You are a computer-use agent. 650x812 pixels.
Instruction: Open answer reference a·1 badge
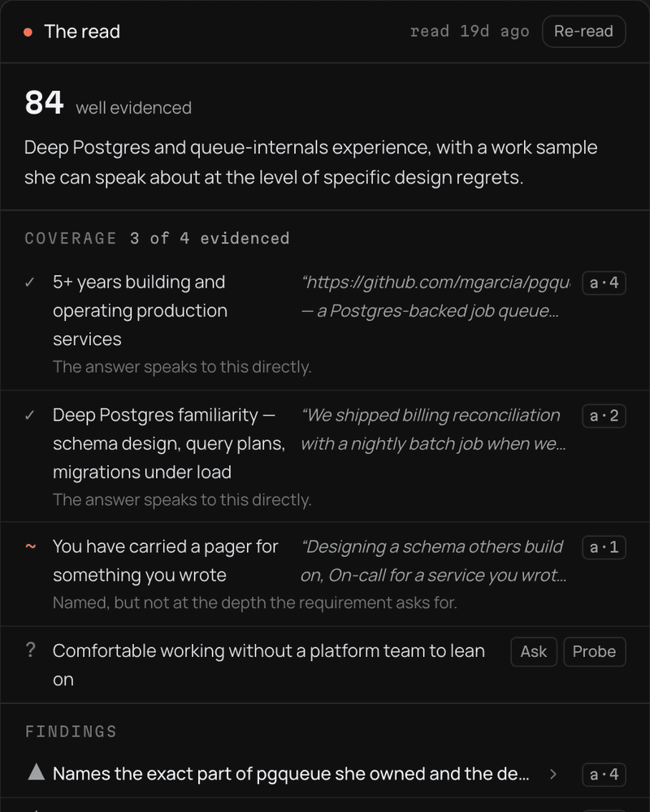604,547
